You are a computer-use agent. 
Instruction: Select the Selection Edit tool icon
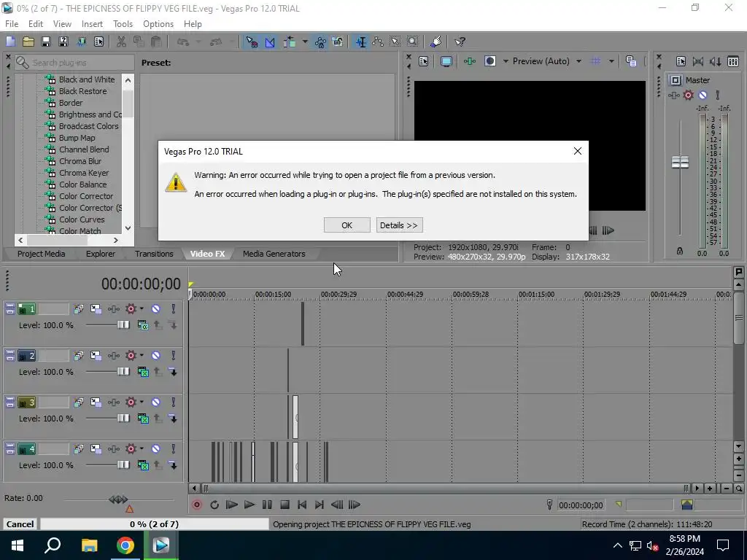(395, 42)
